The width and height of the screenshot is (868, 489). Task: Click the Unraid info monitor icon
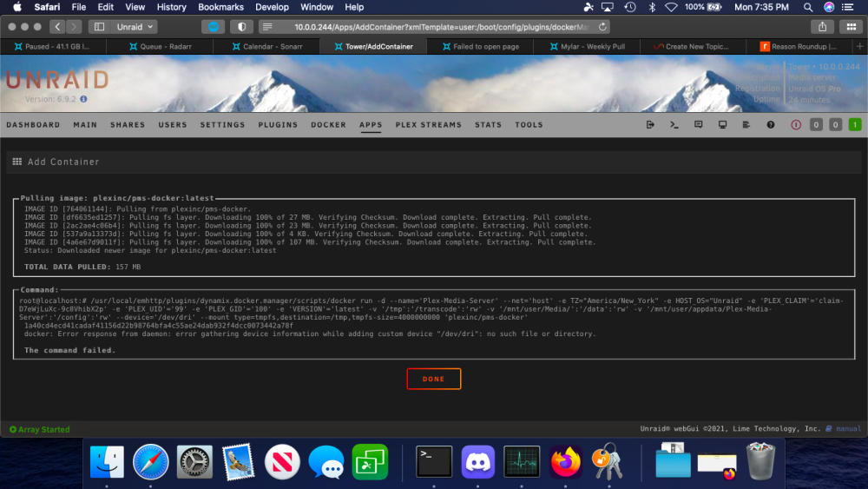coord(722,124)
